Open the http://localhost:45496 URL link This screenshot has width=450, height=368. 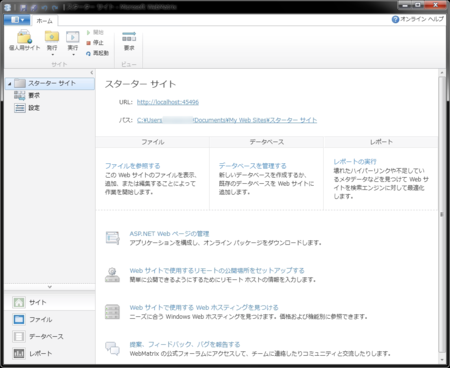[168, 102]
